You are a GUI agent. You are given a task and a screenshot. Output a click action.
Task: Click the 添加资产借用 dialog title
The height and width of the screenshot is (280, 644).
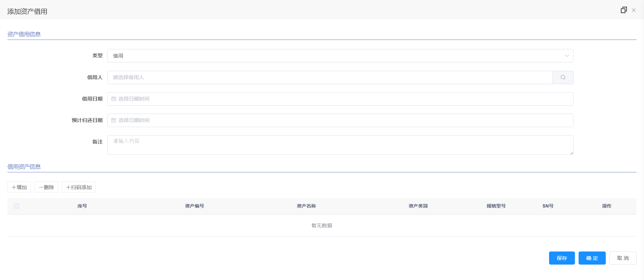pos(27,11)
